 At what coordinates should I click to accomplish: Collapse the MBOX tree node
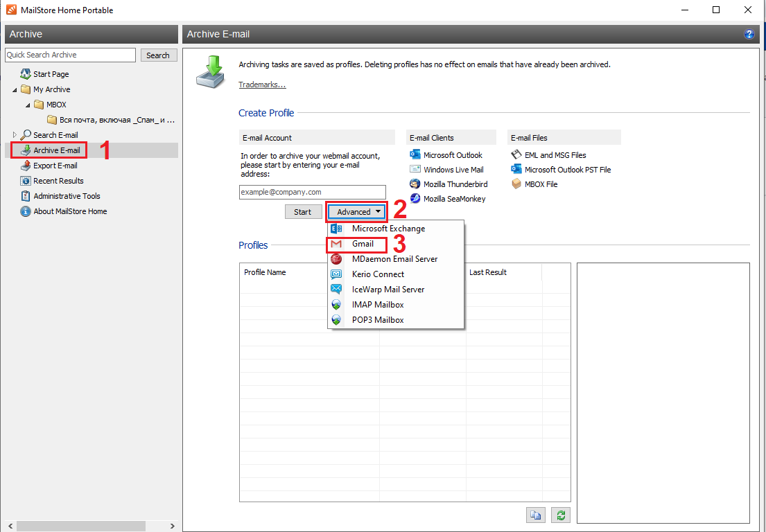27,105
